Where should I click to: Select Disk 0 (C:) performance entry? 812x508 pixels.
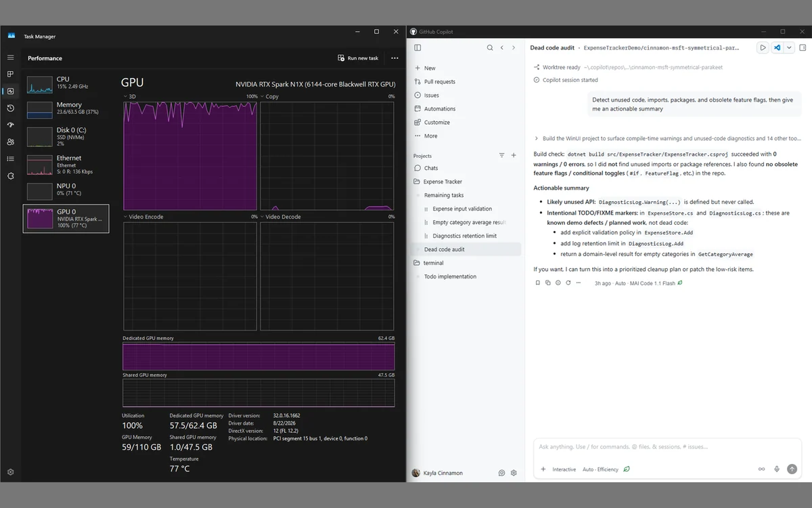[66, 136]
